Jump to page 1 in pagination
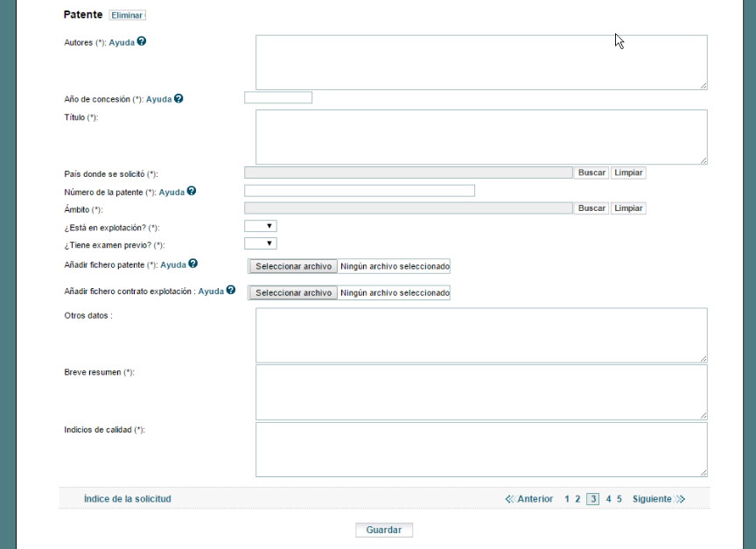 pos(567,499)
